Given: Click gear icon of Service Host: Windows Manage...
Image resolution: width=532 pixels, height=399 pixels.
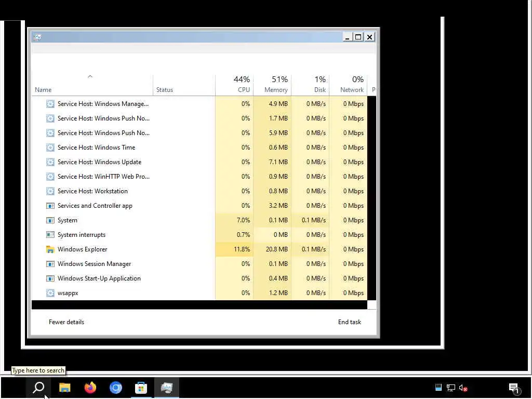Looking at the screenshot, I should [x=50, y=104].
